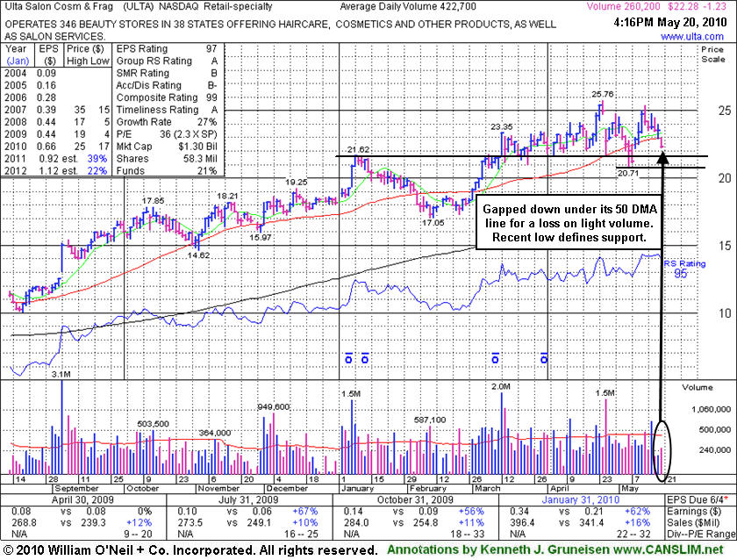This screenshot has width=737, height=560.
Task: Click the 18.21 November high label
Action: tap(227, 196)
